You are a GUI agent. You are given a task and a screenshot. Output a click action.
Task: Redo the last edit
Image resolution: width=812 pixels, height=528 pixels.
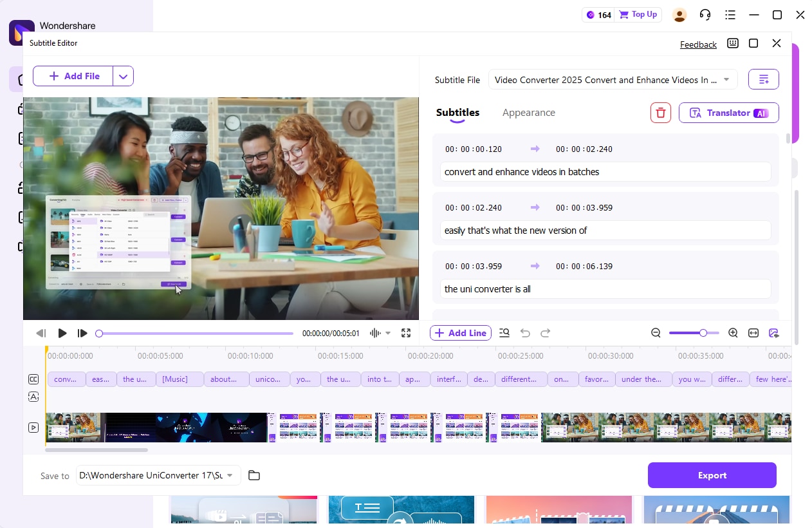pyautogui.click(x=546, y=333)
